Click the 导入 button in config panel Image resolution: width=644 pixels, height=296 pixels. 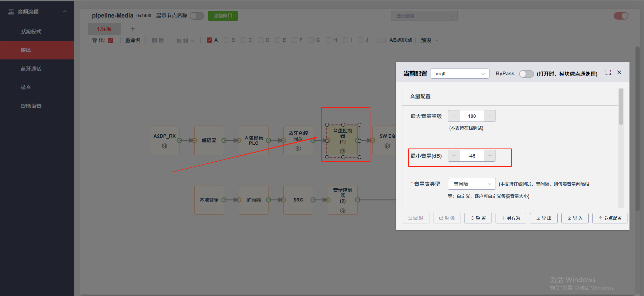(575, 218)
